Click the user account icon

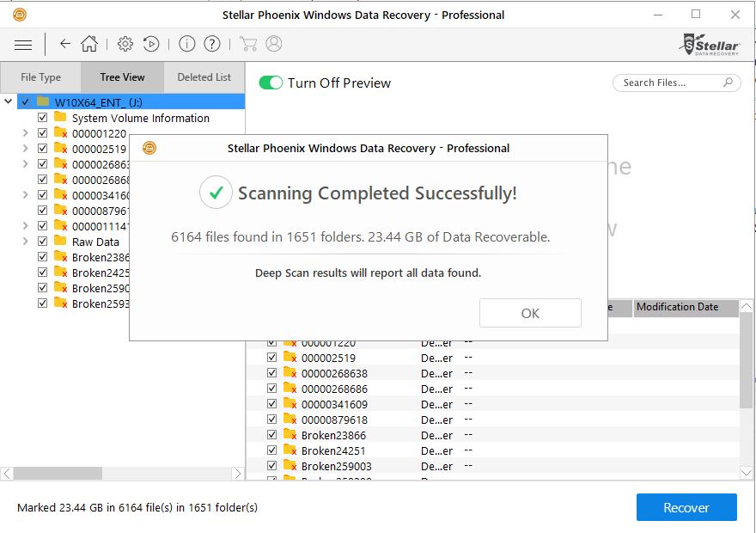click(274, 44)
